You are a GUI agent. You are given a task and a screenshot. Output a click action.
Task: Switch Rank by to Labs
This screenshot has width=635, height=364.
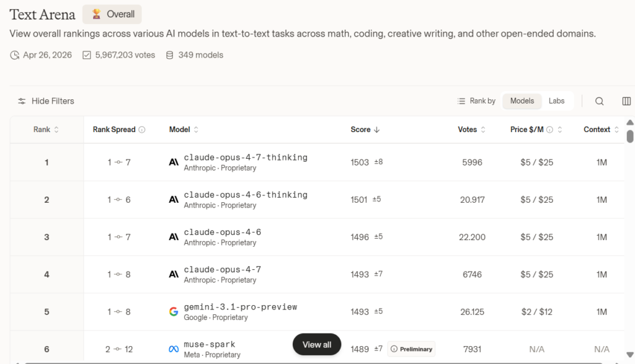pos(556,101)
